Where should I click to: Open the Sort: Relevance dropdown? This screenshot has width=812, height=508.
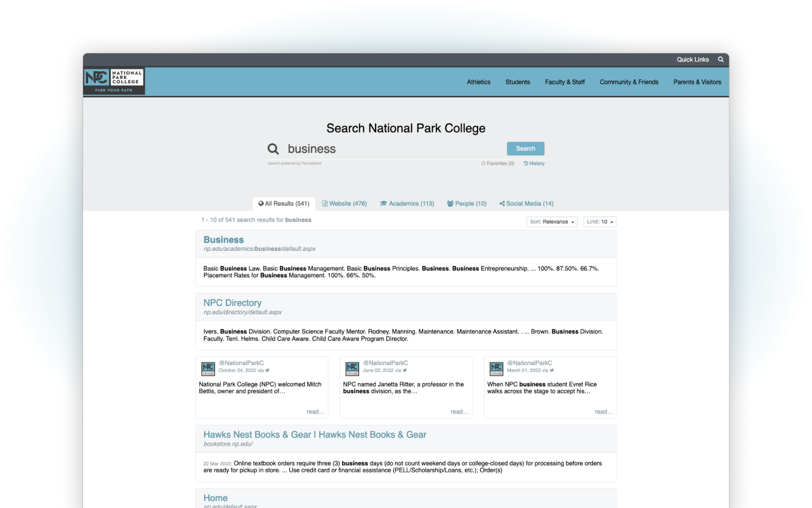point(552,222)
